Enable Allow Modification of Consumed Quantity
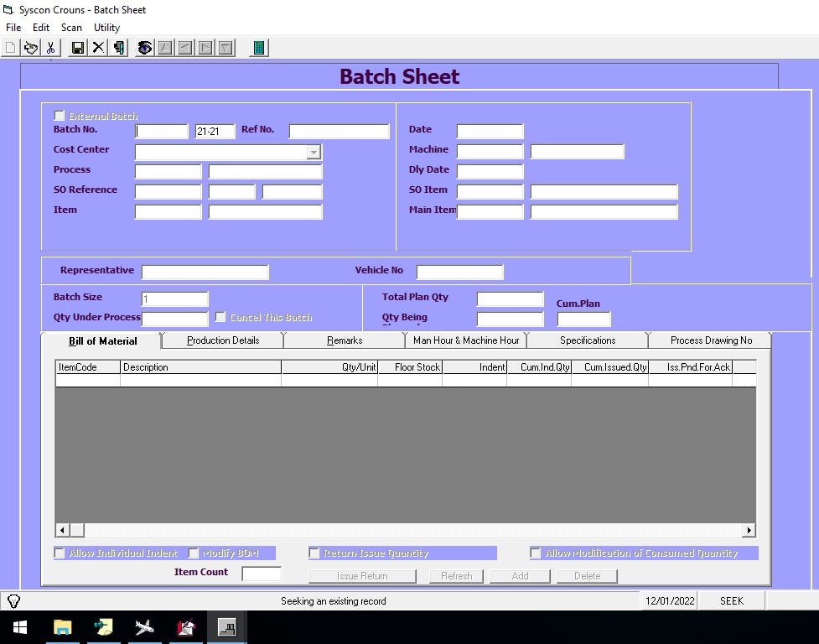The height and width of the screenshot is (644, 819). (536, 553)
